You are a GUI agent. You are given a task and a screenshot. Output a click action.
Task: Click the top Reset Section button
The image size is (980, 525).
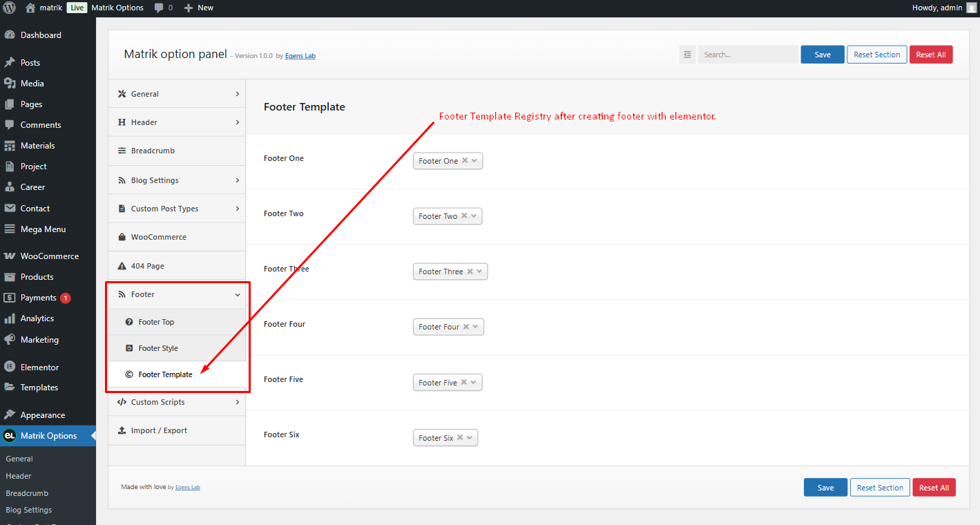coord(877,55)
